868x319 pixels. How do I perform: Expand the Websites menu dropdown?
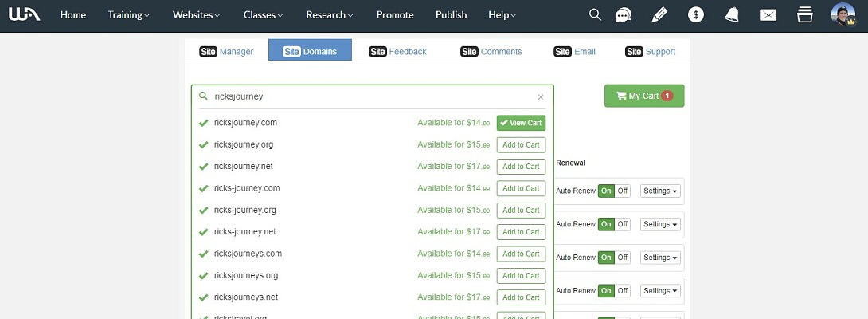[x=196, y=15]
